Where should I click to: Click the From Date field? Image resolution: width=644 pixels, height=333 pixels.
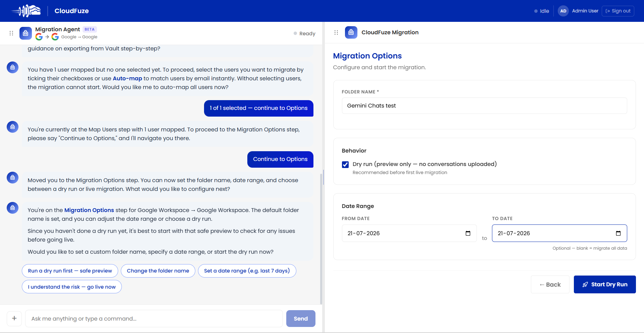click(x=409, y=233)
